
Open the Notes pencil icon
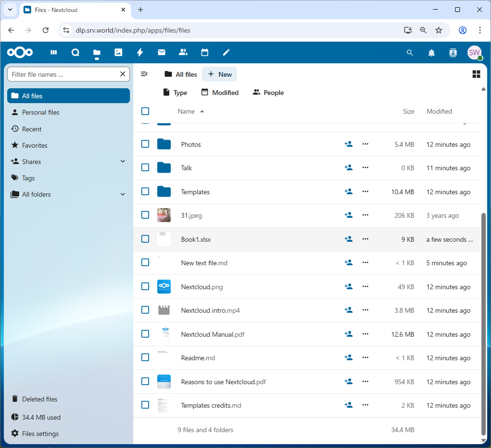pyautogui.click(x=226, y=52)
